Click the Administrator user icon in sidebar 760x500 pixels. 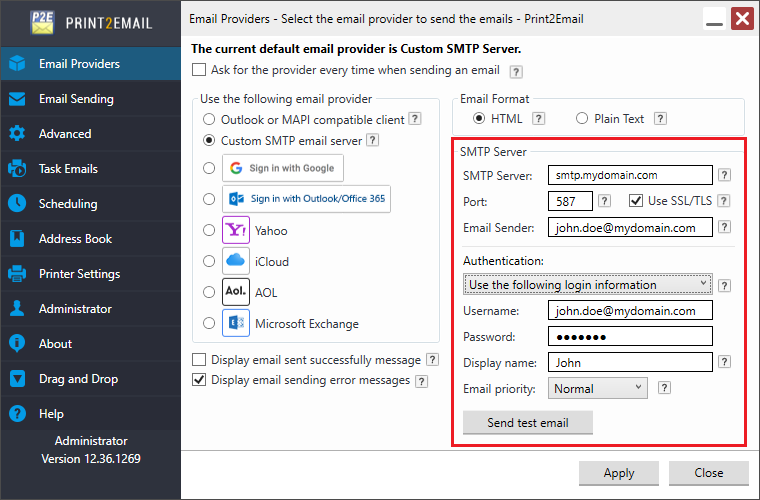[17, 309]
